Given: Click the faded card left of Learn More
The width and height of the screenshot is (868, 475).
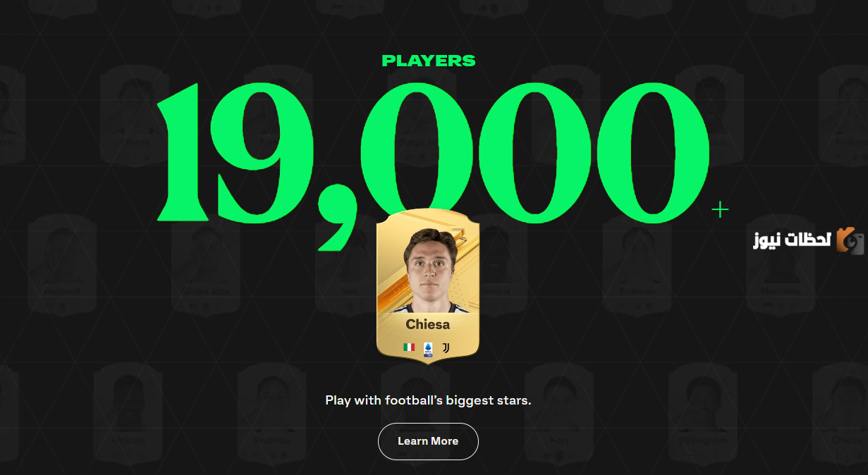Looking at the screenshot, I should 271,414.
